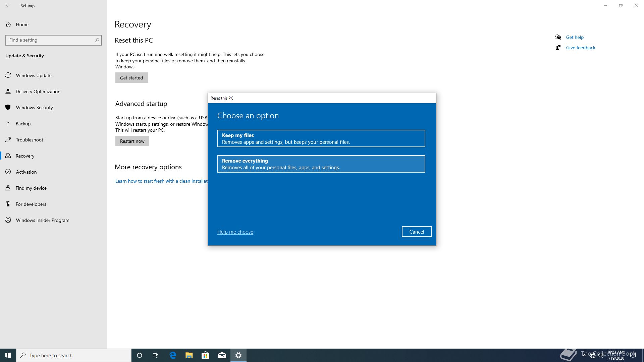Open Microsoft Edge from the taskbar
Image resolution: width=644 pixels, height=362 pixels.
tap(173, 355)
